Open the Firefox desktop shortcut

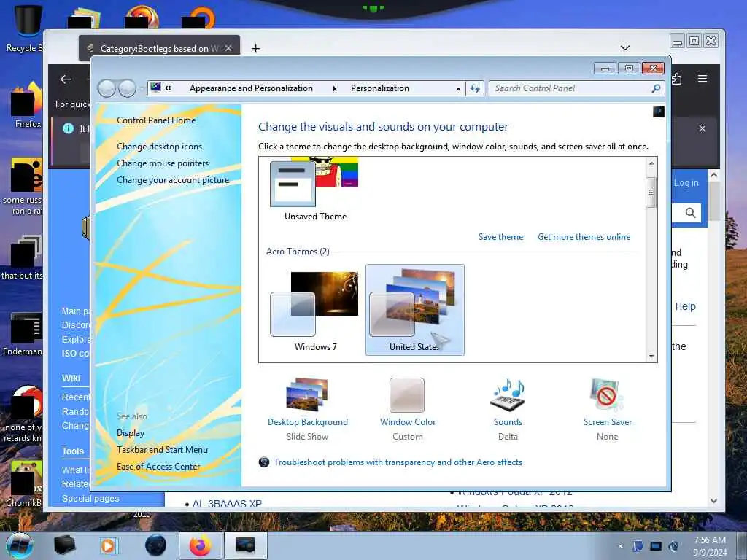point(27,105)
